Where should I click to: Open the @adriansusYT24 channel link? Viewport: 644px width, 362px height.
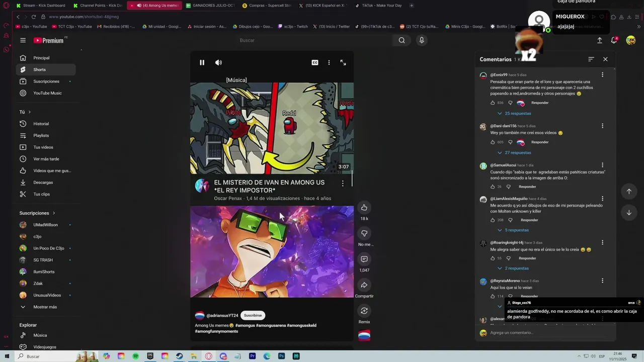click(222, 315)
